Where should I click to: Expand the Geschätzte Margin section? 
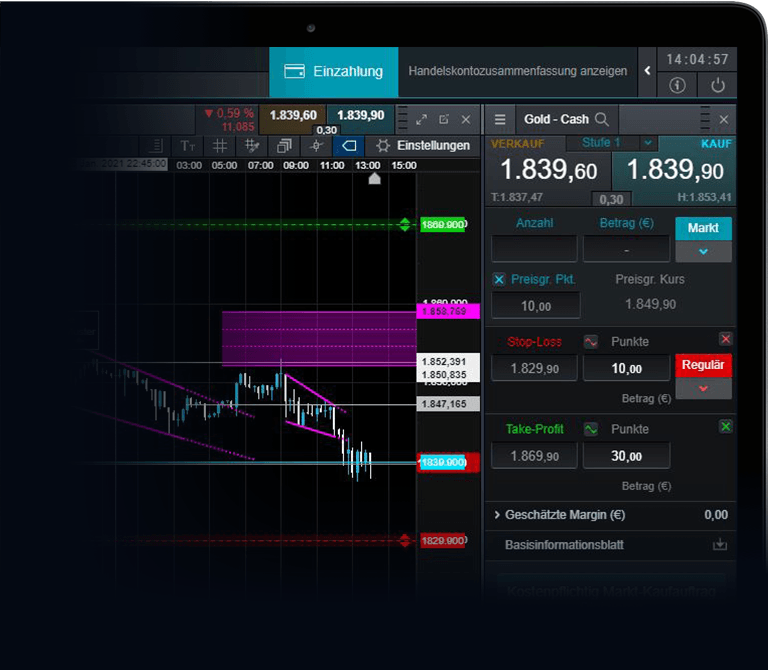click(498, 515)
